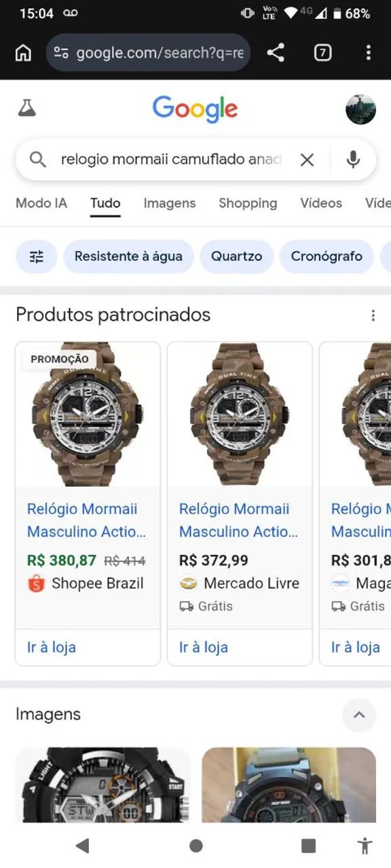
Task: Clear the search query with the X icon
Action: tap(307, 159)
